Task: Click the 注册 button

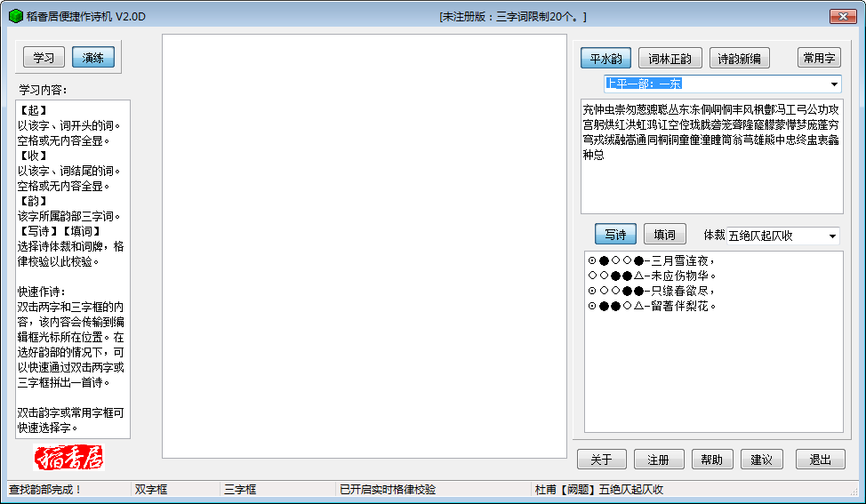Action: [x=659, y=460]
